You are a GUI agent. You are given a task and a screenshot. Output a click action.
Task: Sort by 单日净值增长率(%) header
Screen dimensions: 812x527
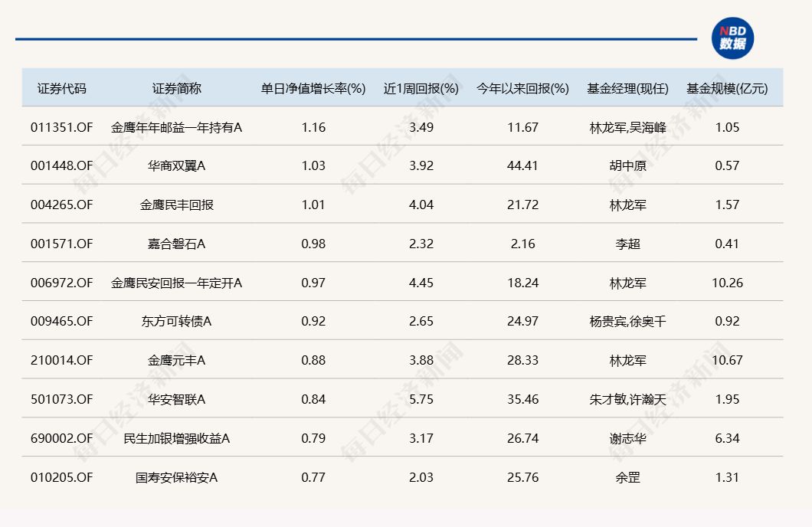(313, 88)
